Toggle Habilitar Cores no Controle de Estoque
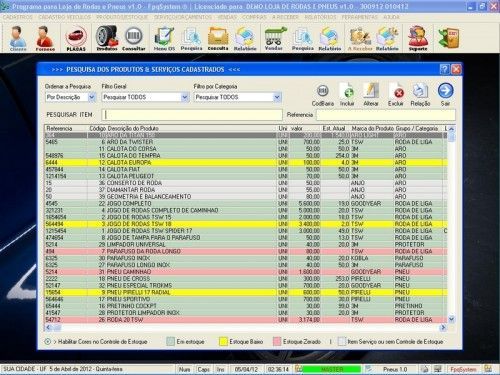Image resolution: width=500 pixels, height=375 pixels. 48,342
